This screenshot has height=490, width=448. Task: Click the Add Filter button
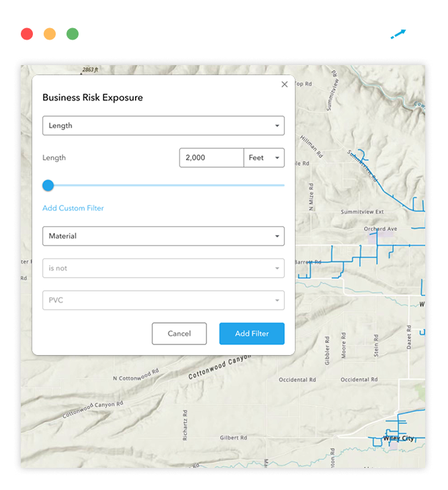pos(252,334)
